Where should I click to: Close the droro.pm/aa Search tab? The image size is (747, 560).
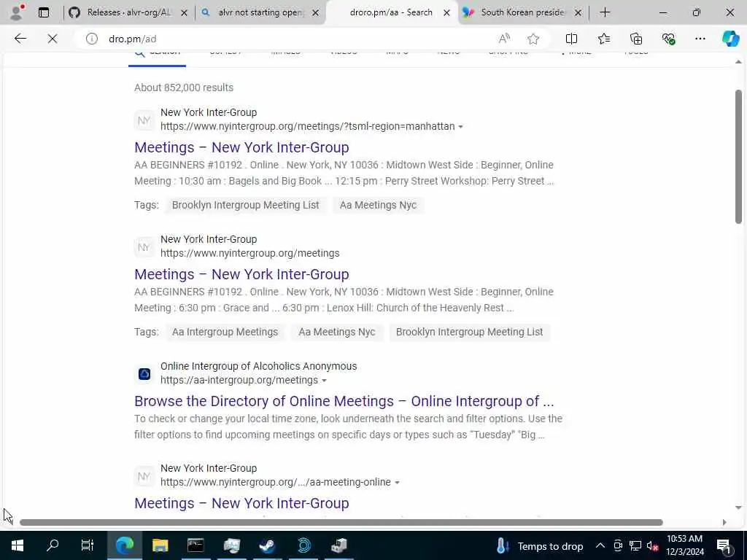(447, 13)
